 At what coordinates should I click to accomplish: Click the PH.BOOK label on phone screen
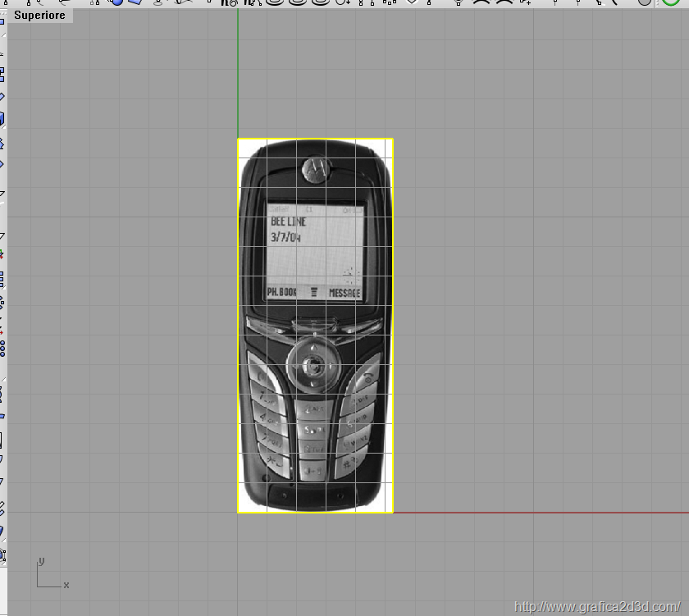pos(283,292)
